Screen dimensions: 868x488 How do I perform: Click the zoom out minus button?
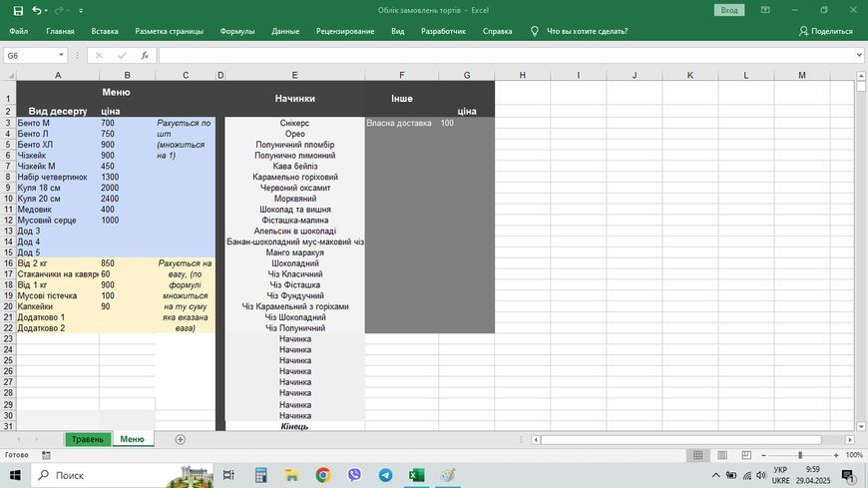[764, 455]
